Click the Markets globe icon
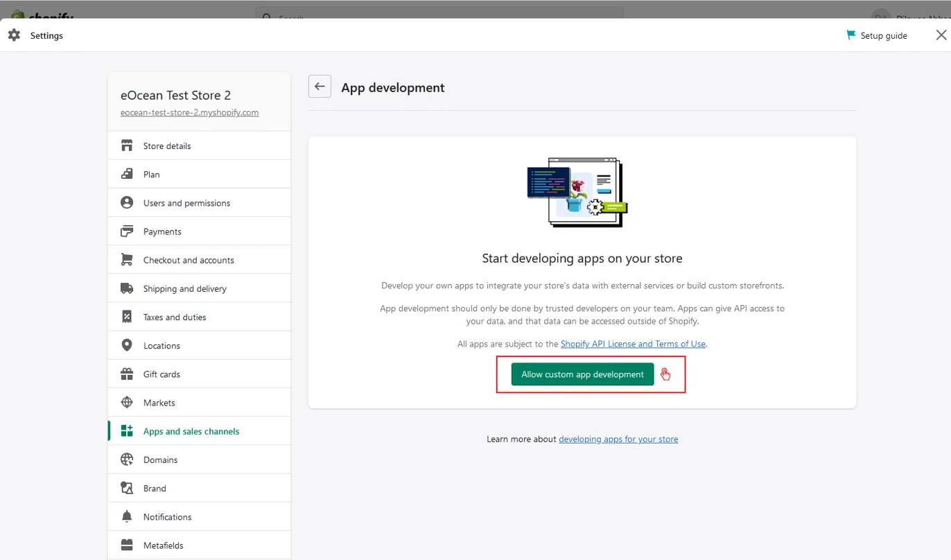Viewport: 951px width, 560px height. (x=127, y=403)
